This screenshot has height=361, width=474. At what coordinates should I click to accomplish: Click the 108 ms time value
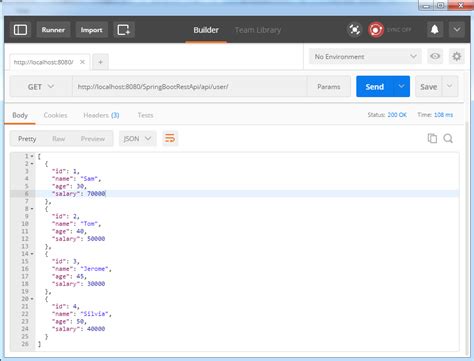click(x=443, y=115)
